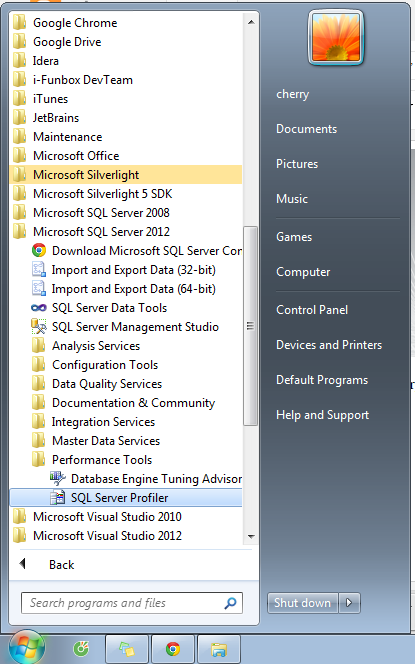Click the programs list scrollbar thumb
The width and height of the screenshot is (415, 664).
(251, 326)
